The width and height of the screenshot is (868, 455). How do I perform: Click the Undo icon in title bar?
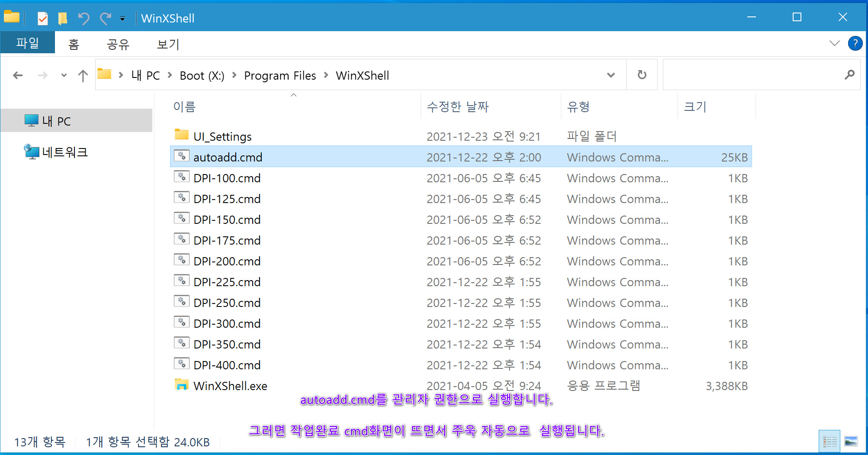[84, 18]
